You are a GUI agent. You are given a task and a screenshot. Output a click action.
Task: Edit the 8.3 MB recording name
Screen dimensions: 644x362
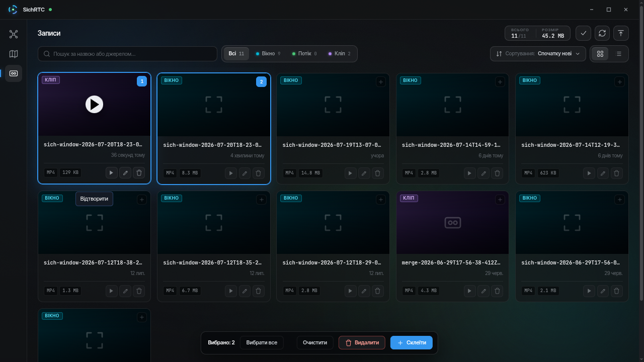pyautogui.click(x=245, y=173)
